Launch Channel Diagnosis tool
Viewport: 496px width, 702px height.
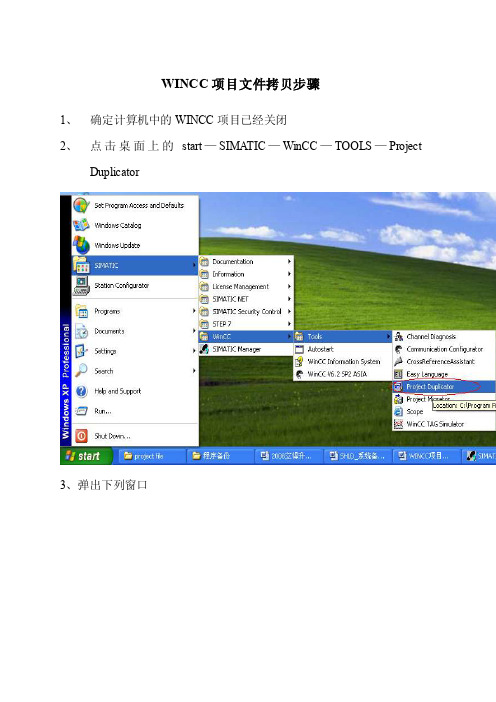click(444, 336)
